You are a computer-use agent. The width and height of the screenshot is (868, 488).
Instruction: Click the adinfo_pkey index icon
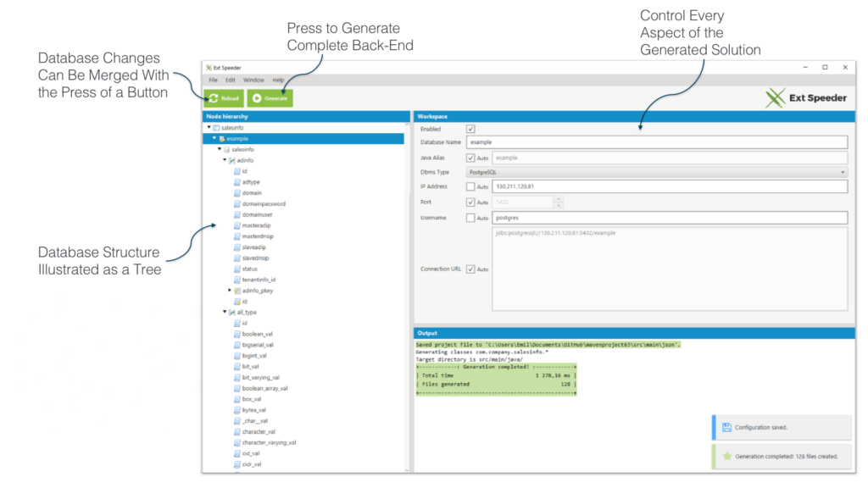point(237,290)
